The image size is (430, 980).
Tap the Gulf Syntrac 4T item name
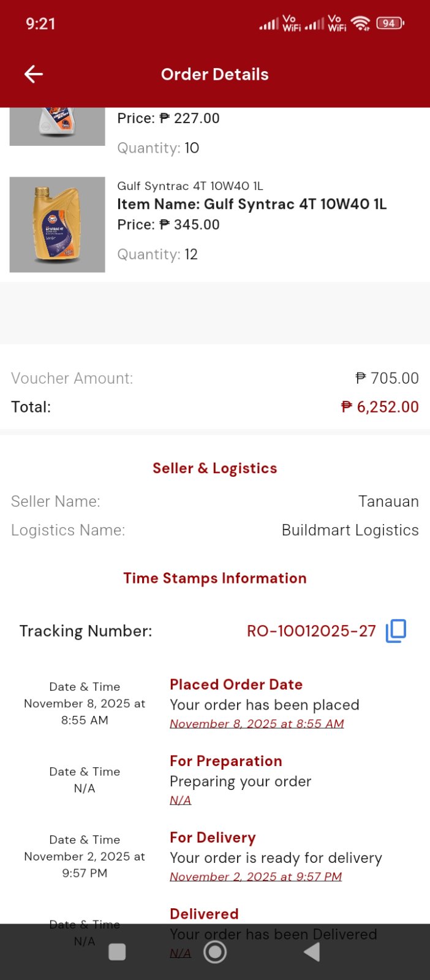pyautogui.click(x=252, y=204)
